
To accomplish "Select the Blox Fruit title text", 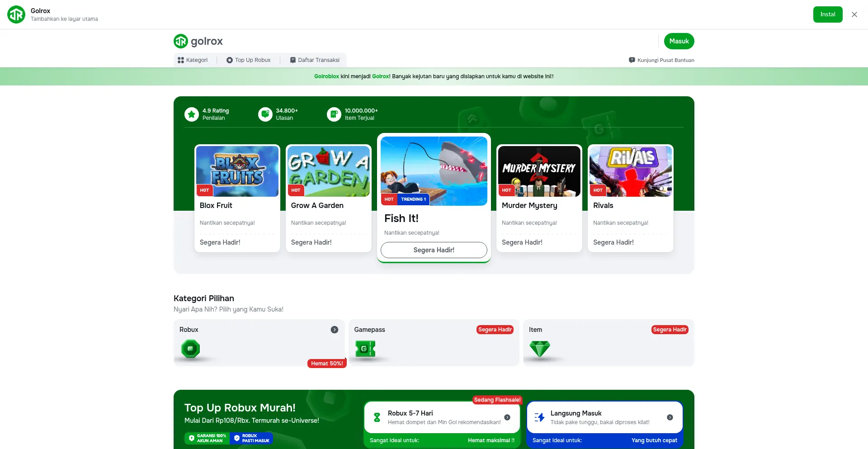I will (x=216, y=205).
